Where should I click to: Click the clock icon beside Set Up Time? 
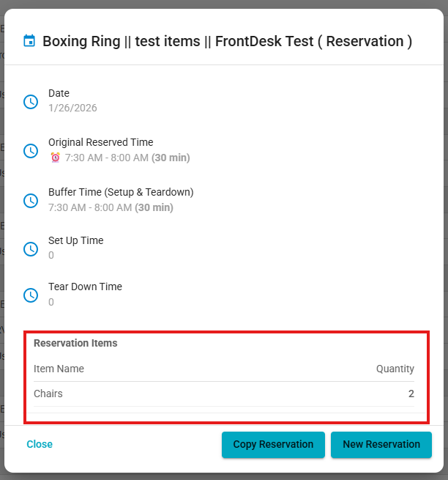[x=31, y=249]
